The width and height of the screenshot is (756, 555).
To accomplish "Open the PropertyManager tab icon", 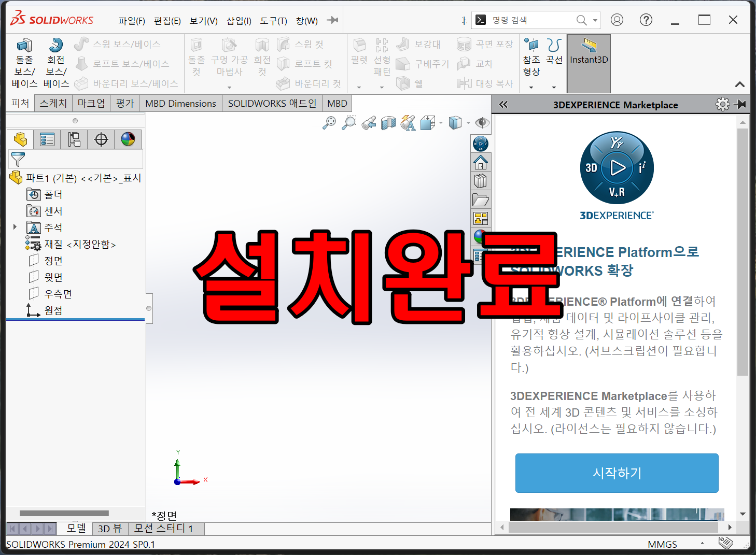I will coord(47,139).
